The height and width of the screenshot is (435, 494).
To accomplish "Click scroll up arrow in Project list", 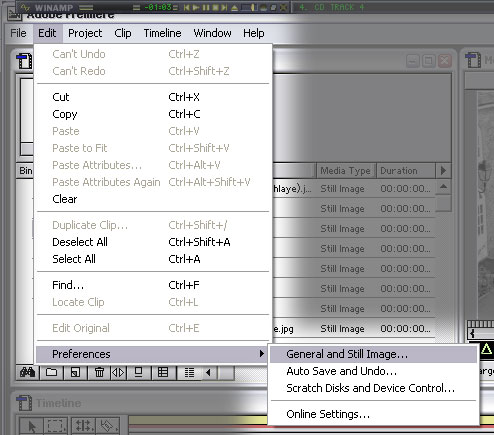I will (x=443, y=187).
